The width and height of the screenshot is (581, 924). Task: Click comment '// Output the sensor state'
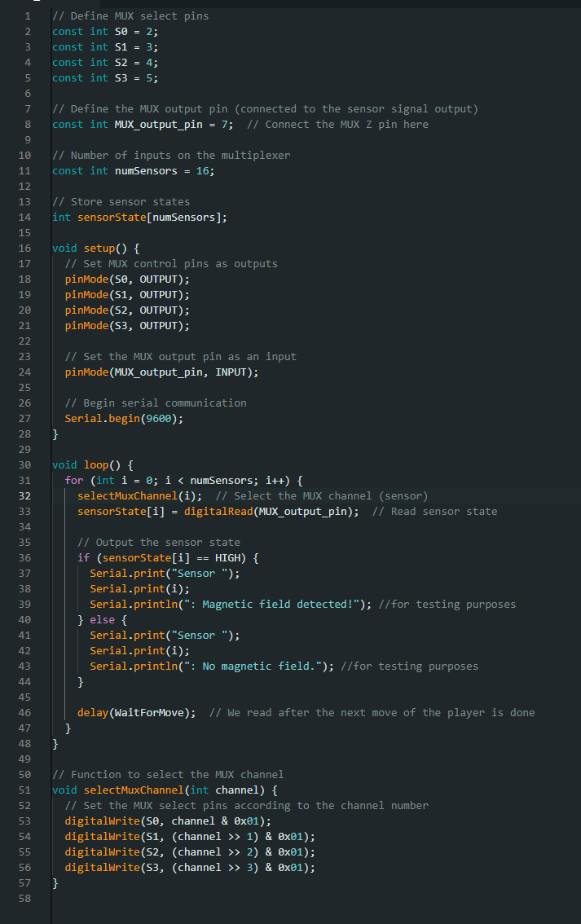click(x=159, y=542)
